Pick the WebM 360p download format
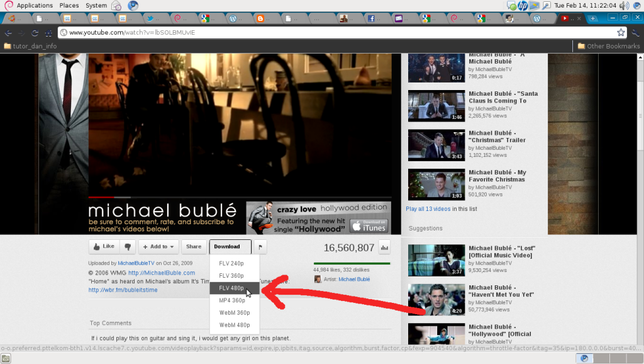The height and width of the screenshot is (364, 644). point(235,312)
